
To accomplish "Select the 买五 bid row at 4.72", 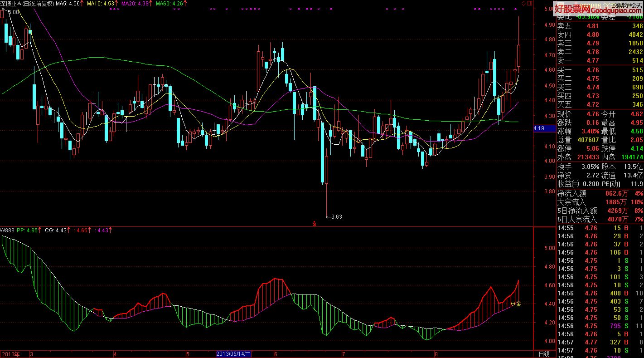I will tap(600, 104).
